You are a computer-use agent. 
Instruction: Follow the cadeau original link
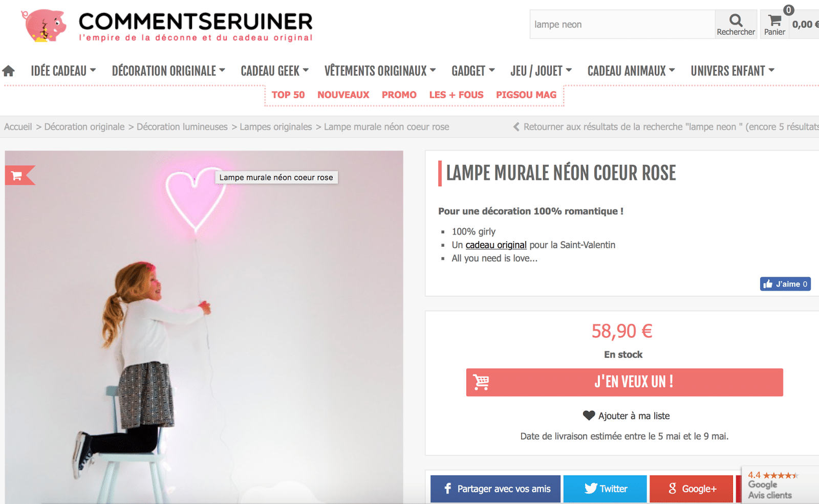[x=495, y=245]
